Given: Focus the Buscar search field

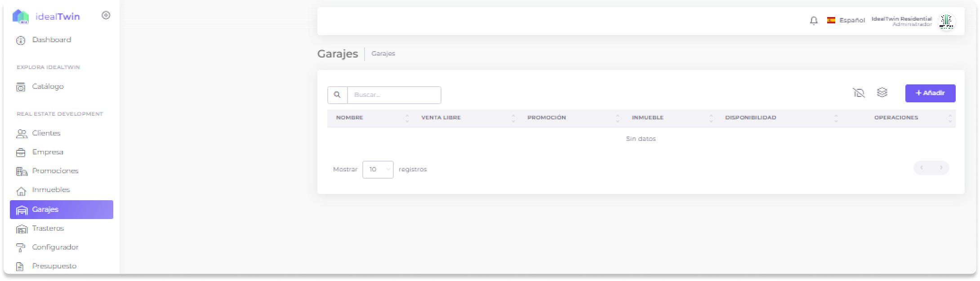Looking at the screenshot, I should [x=394, y=95].
